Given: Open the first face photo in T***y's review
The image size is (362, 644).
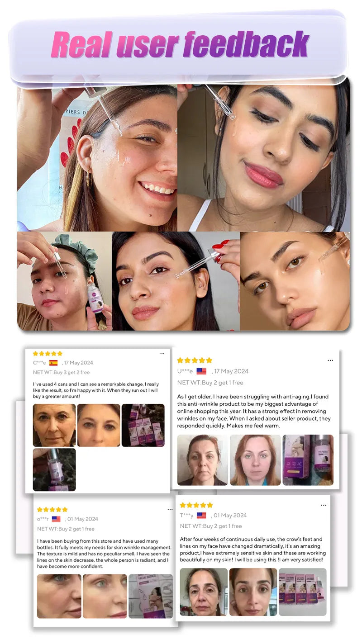Looking at the screenshot, I should pyautogui.click(x=204, y=592).
